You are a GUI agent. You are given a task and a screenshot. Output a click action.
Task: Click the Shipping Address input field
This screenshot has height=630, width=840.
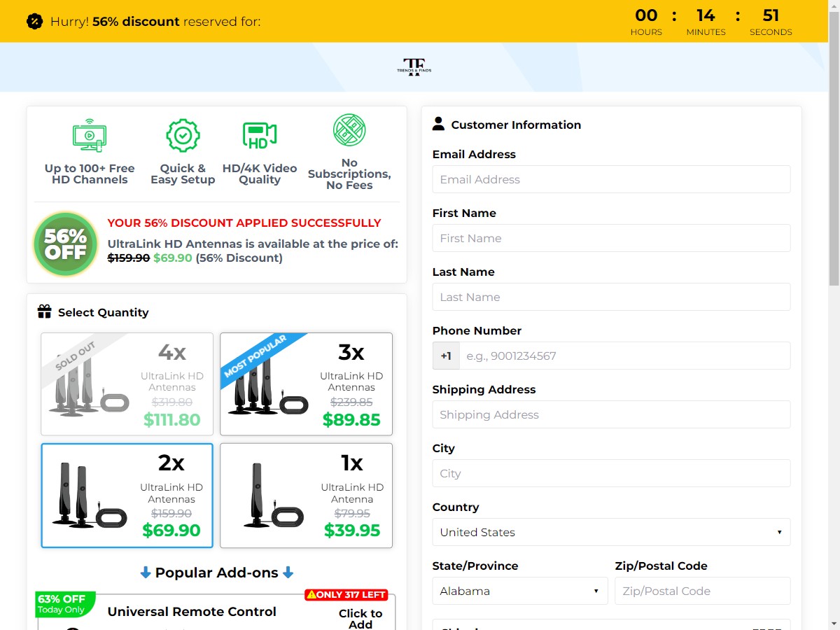pos(611,414)
